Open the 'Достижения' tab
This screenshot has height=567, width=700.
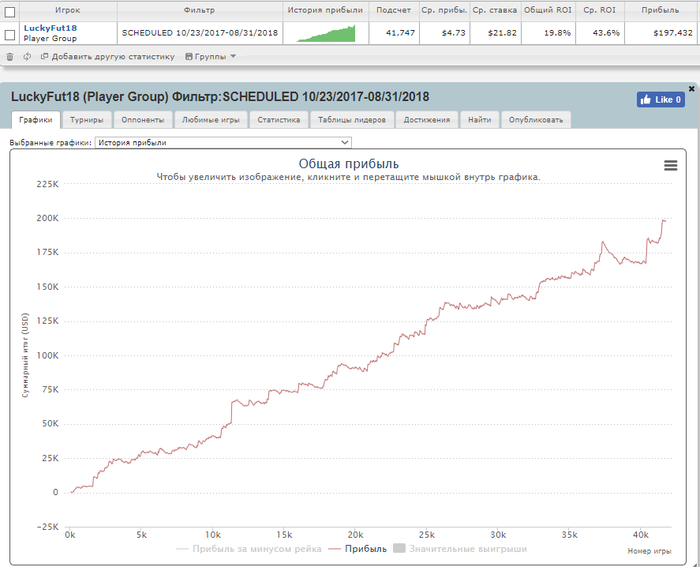click(x=427, y=120)
